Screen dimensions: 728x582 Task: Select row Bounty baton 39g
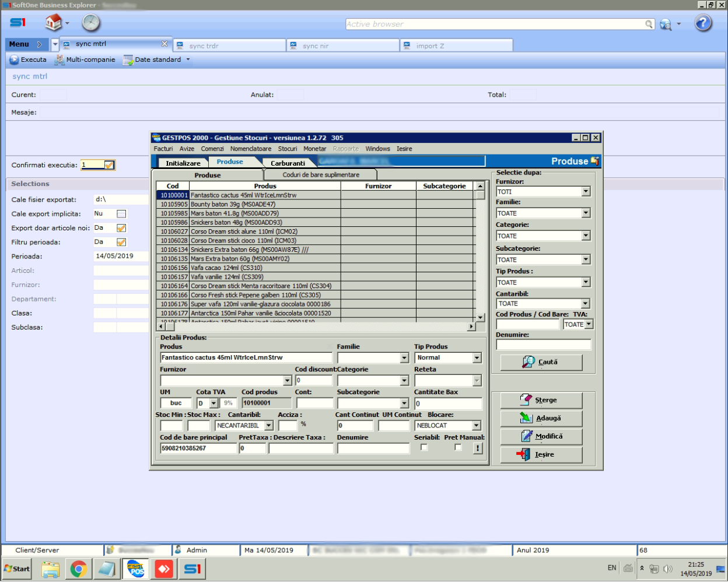pyautogui.click(x=316, y=204)
